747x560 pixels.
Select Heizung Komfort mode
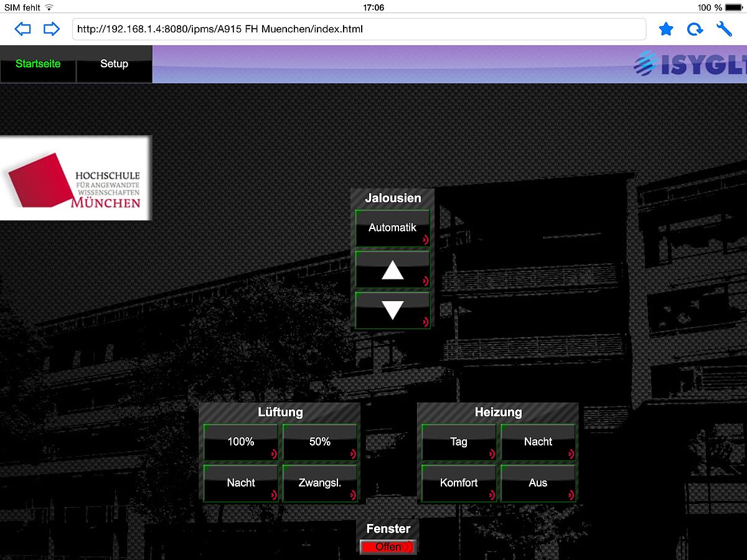pyautogui.click(x=459, y=483)
